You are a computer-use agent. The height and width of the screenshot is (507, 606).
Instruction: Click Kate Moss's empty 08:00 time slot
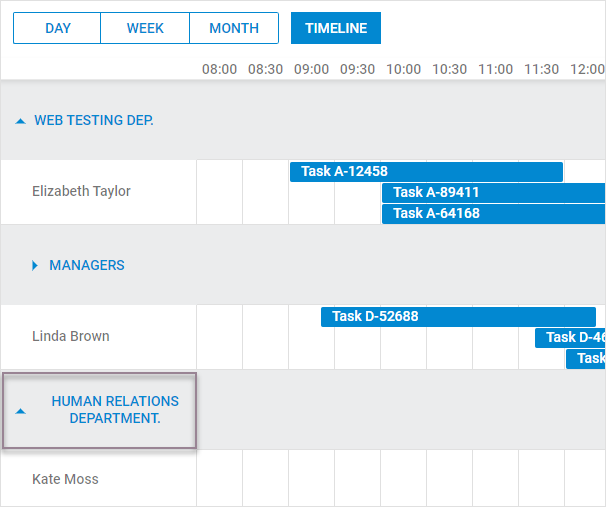[219, 479]
